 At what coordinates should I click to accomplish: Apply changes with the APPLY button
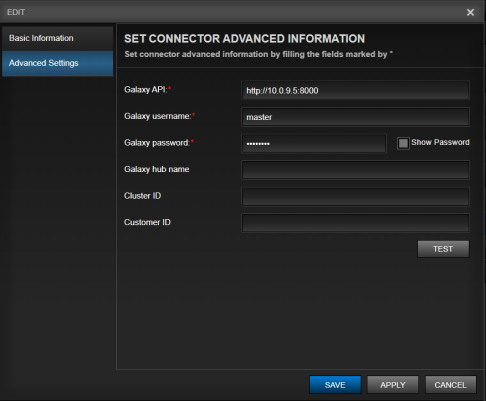(x=393, y=385)
